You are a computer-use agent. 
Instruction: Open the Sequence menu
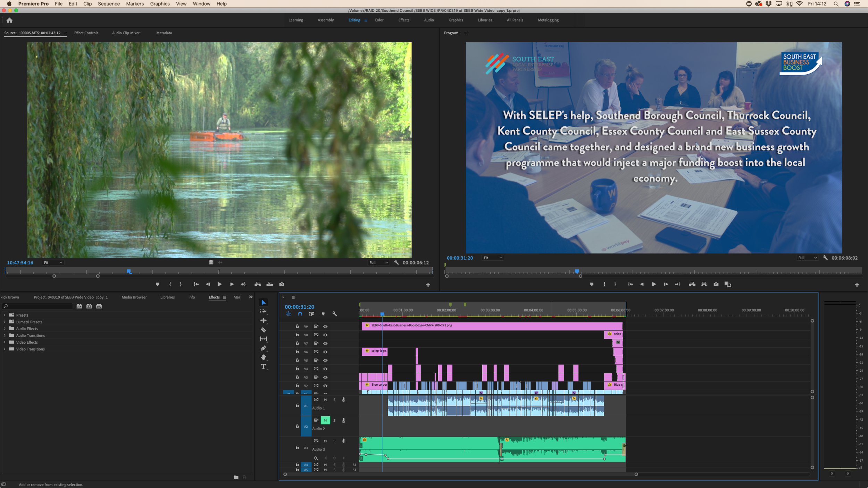[x=109, y=4]
